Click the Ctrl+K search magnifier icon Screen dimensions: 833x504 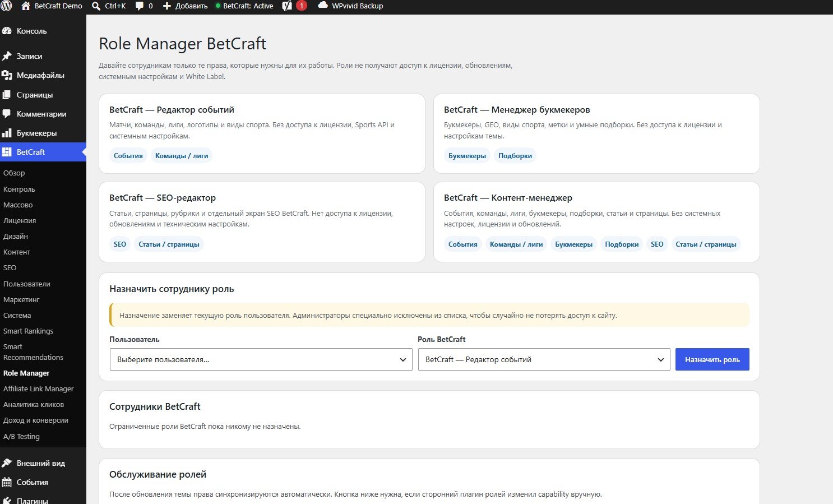coord(96,6)
